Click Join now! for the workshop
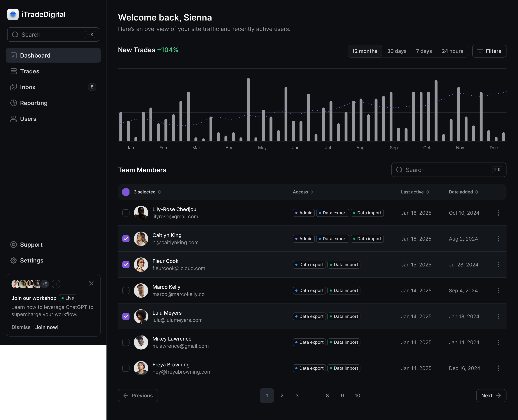Viewport: 518px width, 420px height. 47,327
